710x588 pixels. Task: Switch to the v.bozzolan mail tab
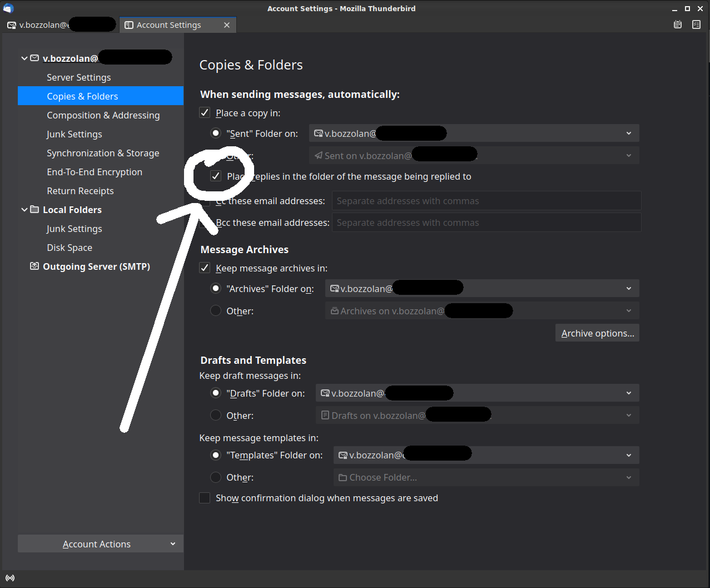click(x=60, y=25)
